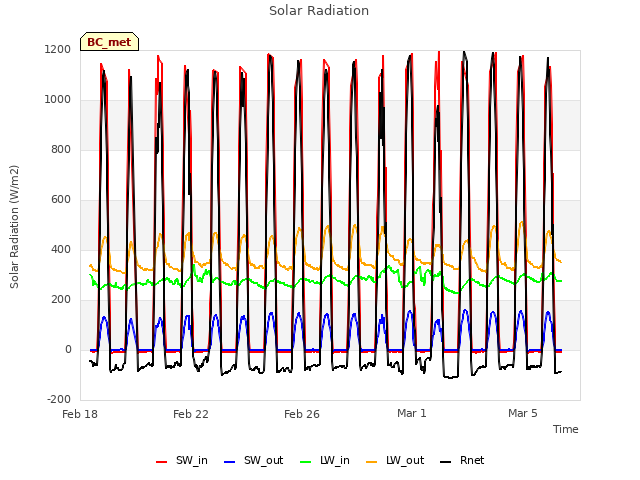Click the Mar 5 x-axis tick label
The image size is (640, 480).
(x=522, y=413)
